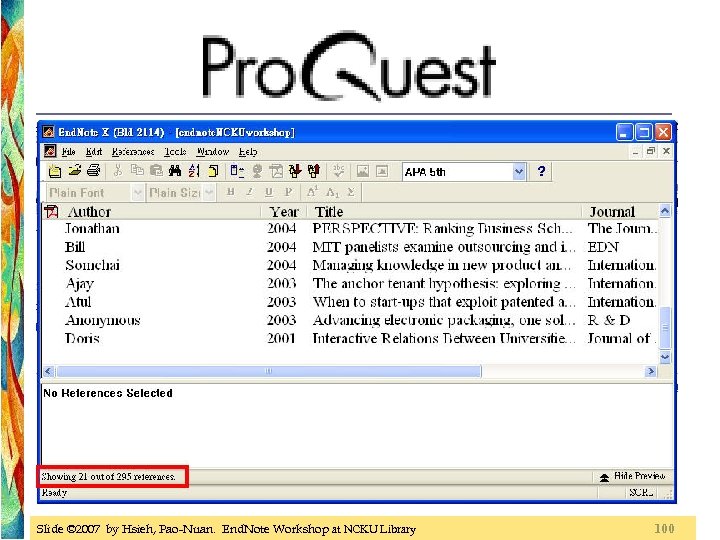Select the reference by author Jonathan
The image size is (720, 540).
click(350, 229)
